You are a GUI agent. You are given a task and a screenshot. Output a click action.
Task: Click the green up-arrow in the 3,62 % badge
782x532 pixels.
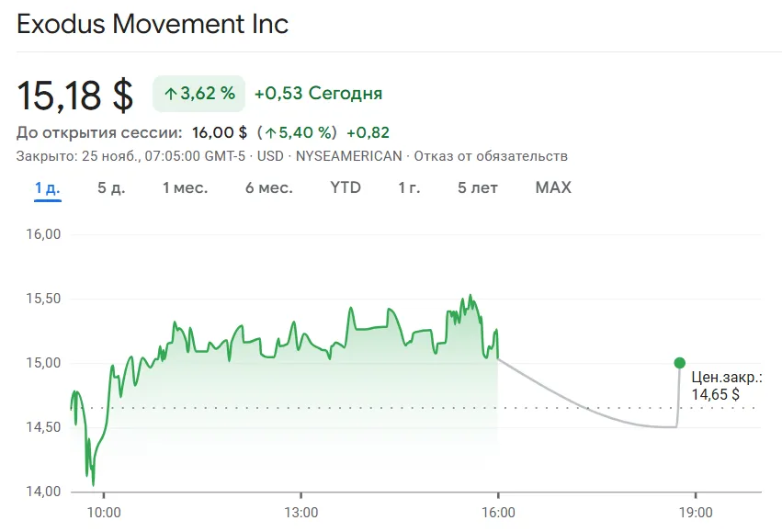pos(170,94)
